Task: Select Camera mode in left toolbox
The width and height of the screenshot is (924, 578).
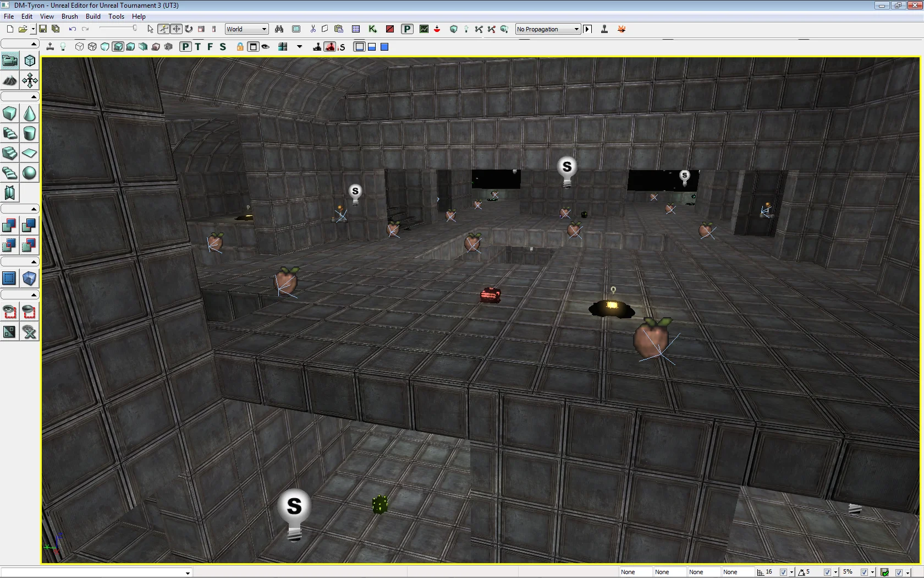Action: click(10, 61)
